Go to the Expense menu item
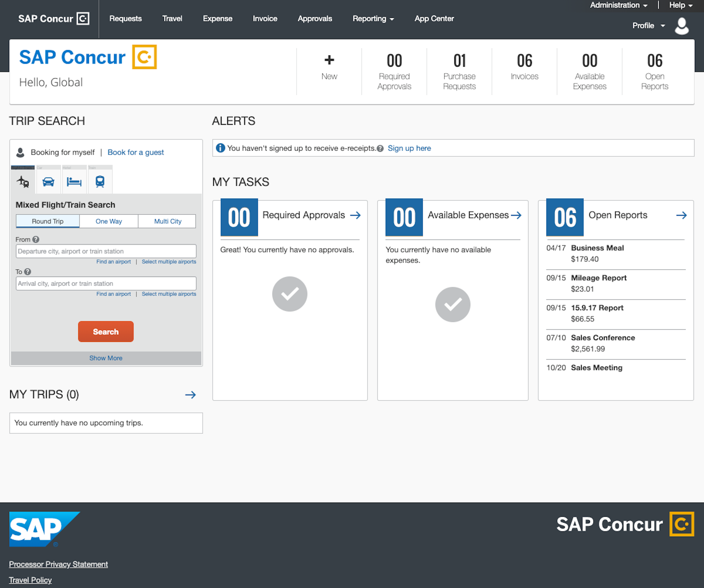The width and height of the screenshot is (704, 588). (217, 19)
